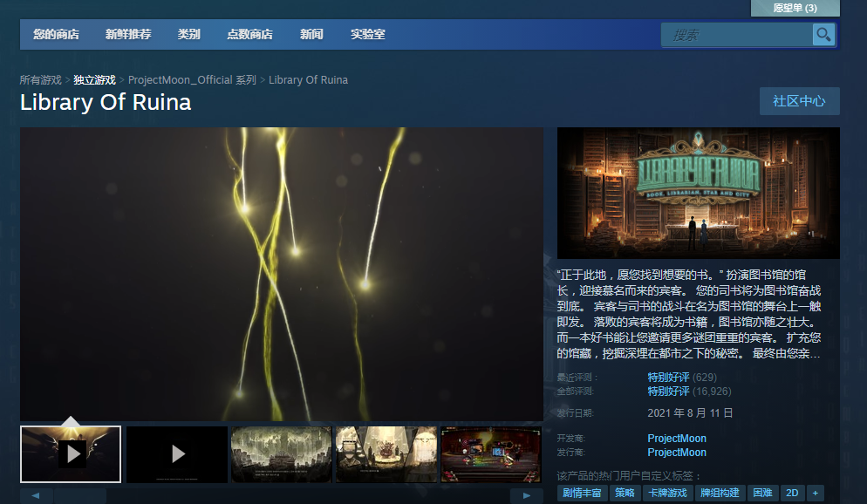
Task: Click Library Of Ruina breadcrumb link
Action: coord(308,80)
